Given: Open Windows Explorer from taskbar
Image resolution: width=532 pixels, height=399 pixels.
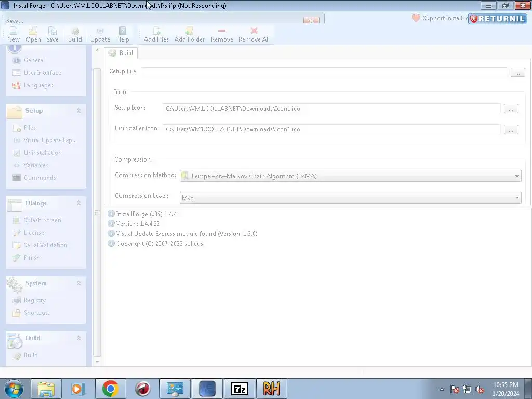Looking at the screenshot, I should (46, 389).
